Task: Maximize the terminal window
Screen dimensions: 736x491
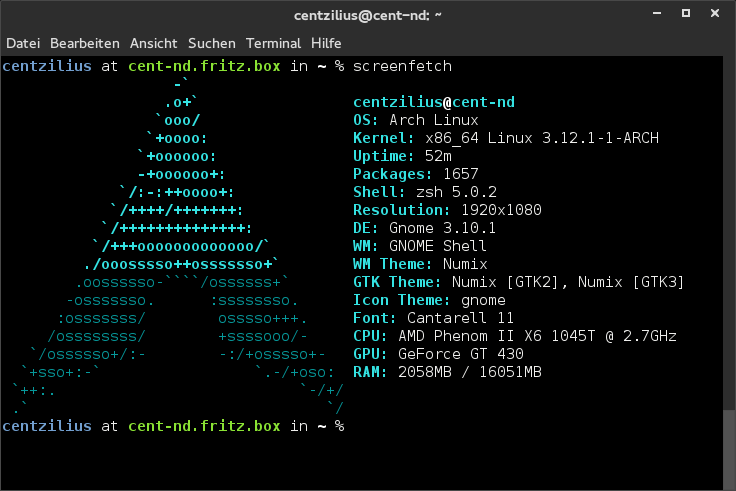Action: 685,14
